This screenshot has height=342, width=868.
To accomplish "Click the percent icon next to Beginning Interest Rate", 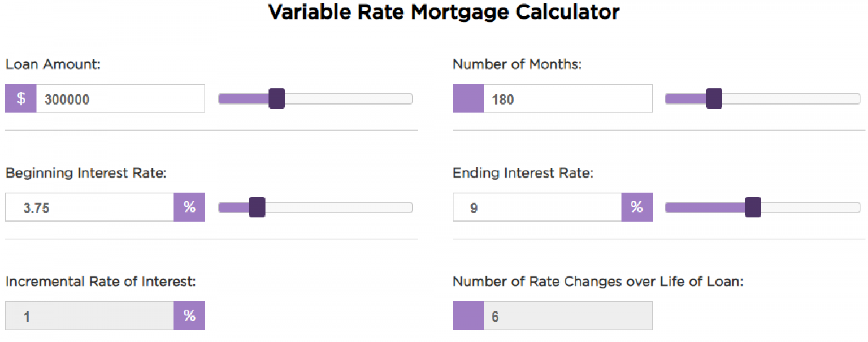I will 189,207.
